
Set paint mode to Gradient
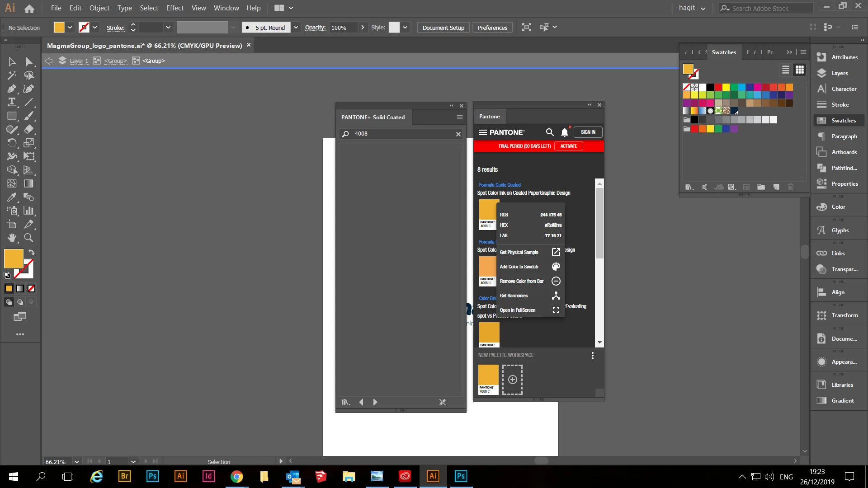[20, 289]
